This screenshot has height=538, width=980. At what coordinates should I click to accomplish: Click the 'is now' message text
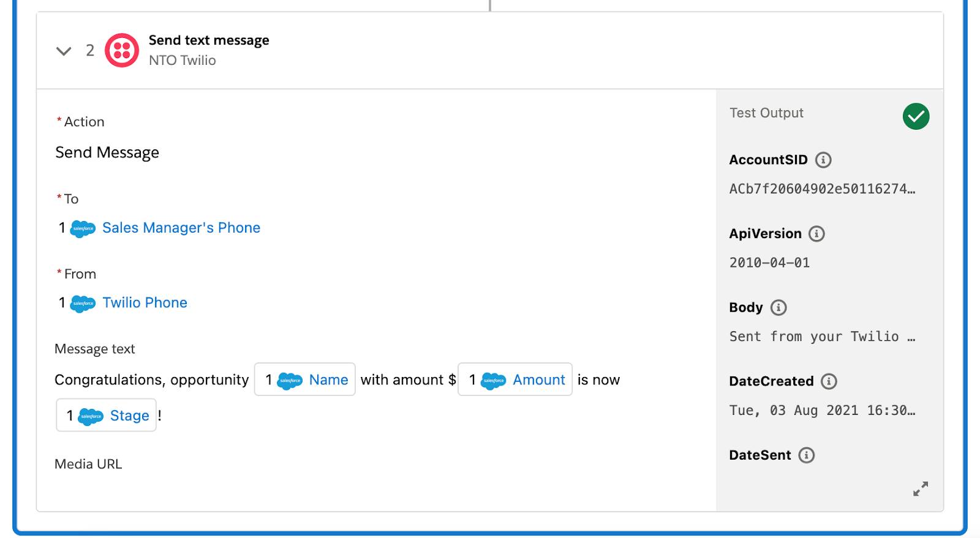[598, 379]
